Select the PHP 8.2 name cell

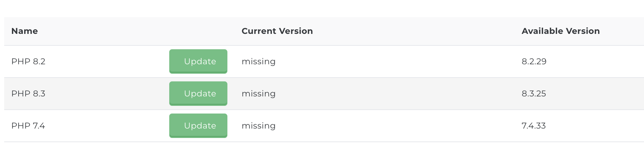(x=28, y=61)
